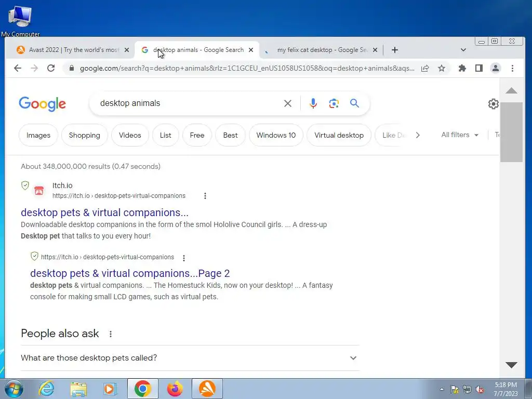Open Avast from taskbar

(x=207, y=389)
